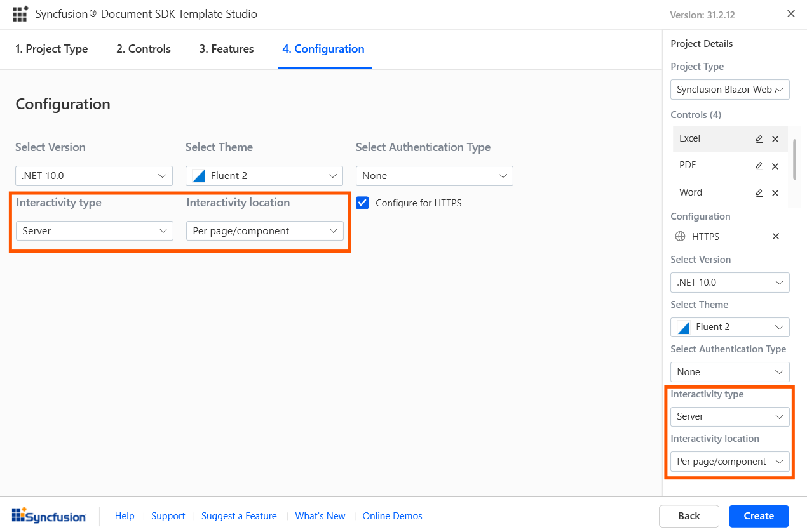Remove the HTTPS configuration entry
The image size is (807, 532).
pos(775,236)
